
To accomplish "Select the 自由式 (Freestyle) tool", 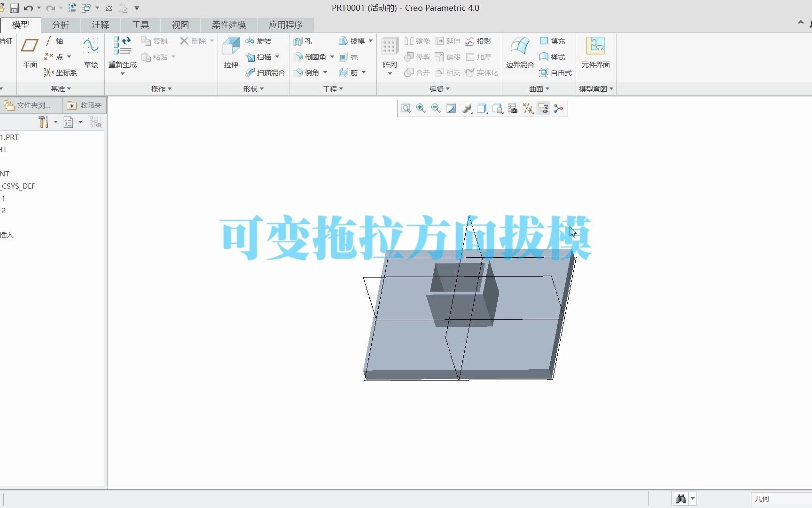I will click(x=555, y=72).
